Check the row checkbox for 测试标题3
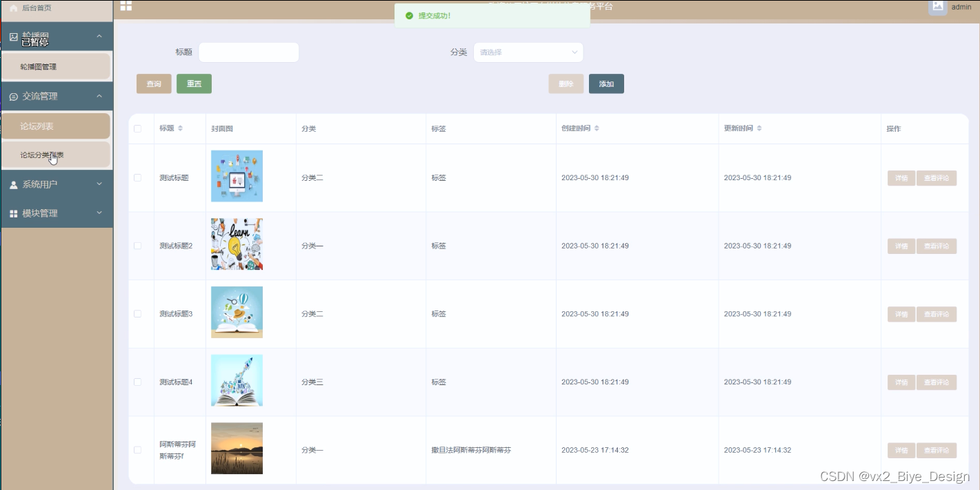Viewport: 980px width, 490px height. (138, 313)
